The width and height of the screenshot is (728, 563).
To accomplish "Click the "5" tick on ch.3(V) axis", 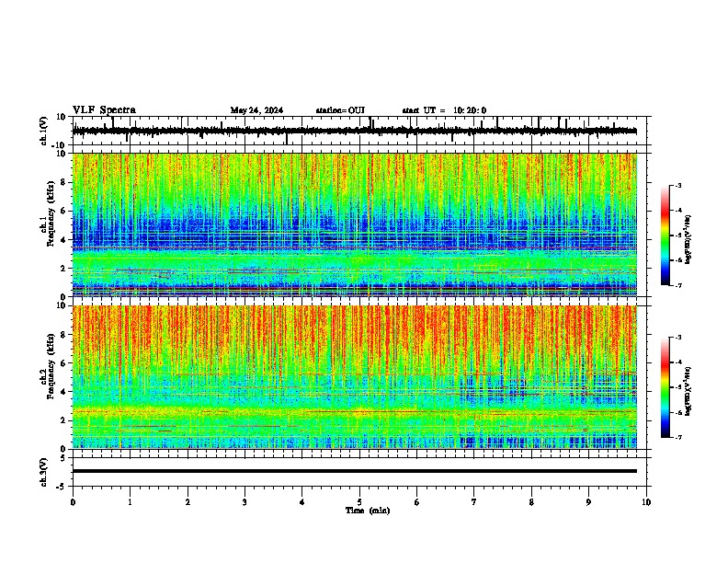I will 63,458.
